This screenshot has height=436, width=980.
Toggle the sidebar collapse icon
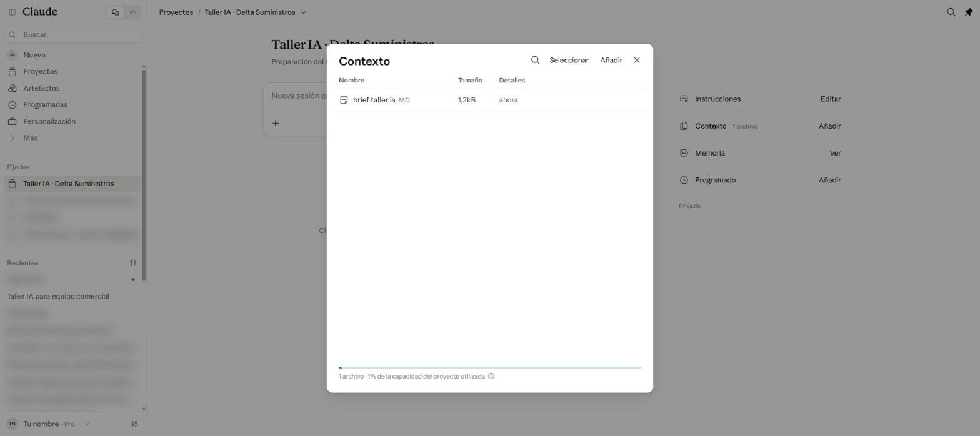click(12, 12)
